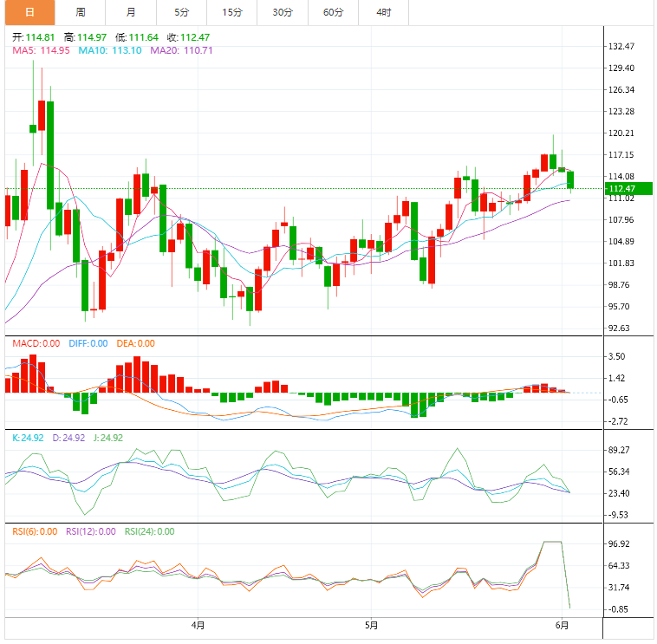
Task: Click the opening price 开:114.81
Action: (34, 37)
